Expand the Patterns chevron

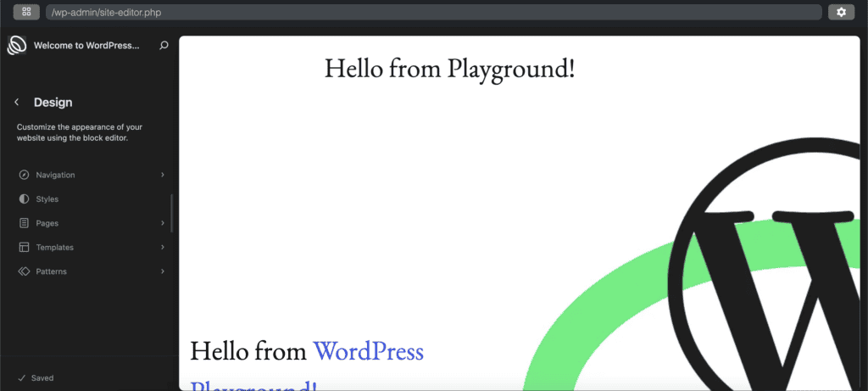click(x=163, y=271)
